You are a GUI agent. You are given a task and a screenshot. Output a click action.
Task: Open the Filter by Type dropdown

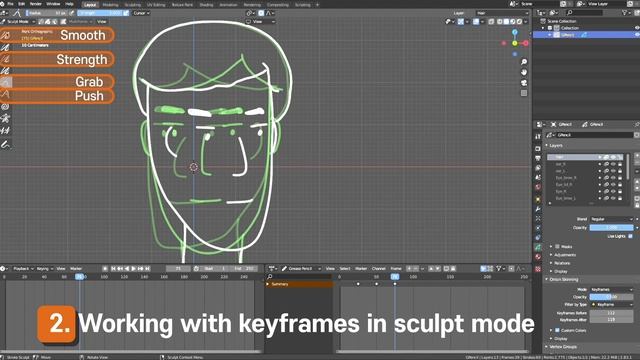[x=611, y=304]
